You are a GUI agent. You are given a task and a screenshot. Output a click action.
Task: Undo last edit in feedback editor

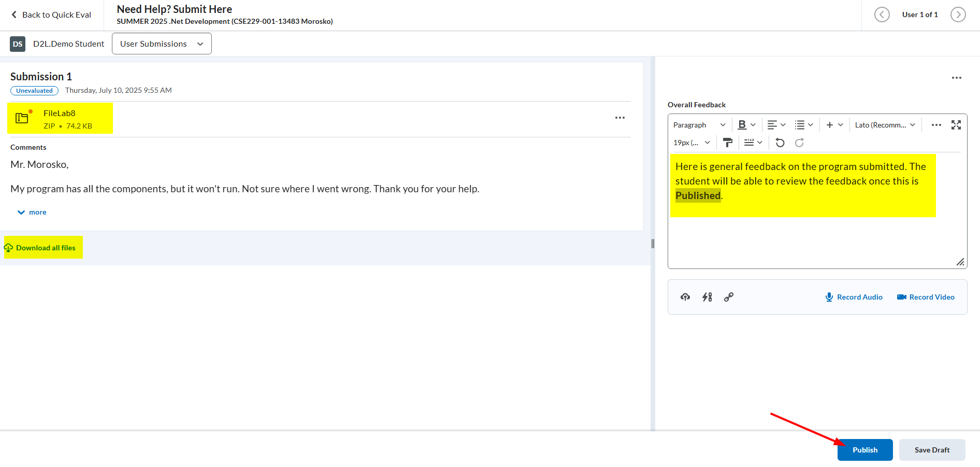click(x=780, y=143)
